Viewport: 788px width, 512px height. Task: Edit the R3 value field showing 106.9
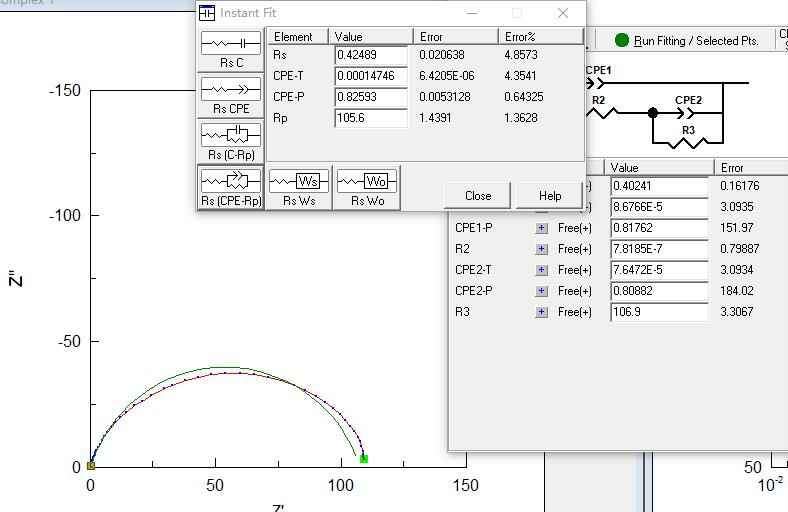tap(658, 312)
